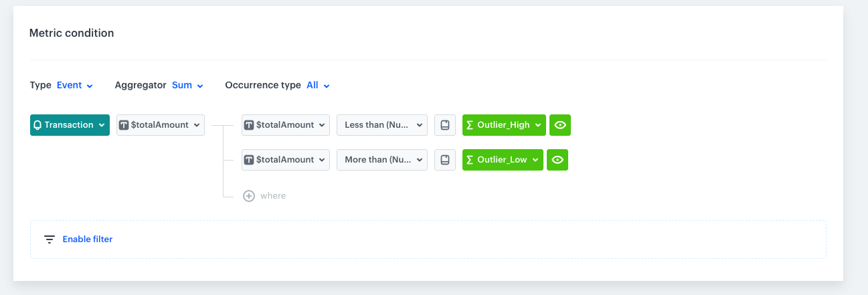868x295 pixels.
Task: Click the Enable filter link
Action: 88,239
